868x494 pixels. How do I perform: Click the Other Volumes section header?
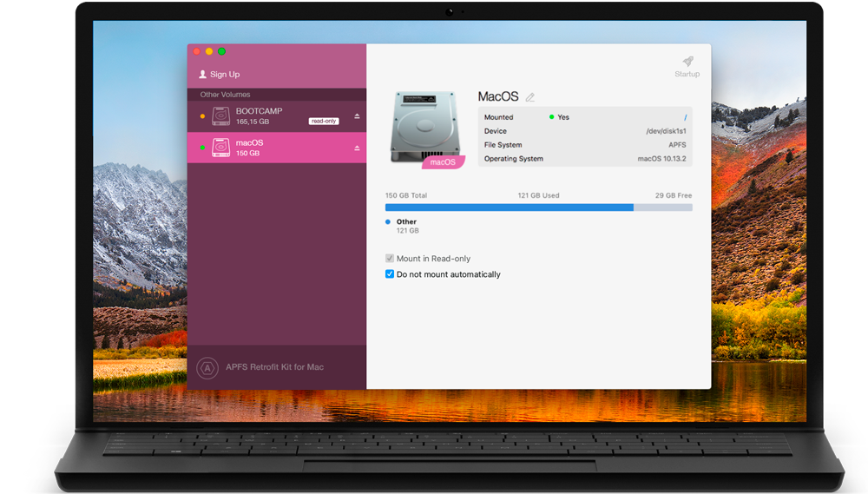pyautogui.click(x=226, y=95)
